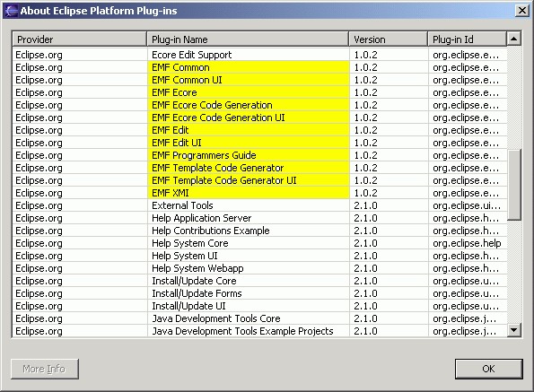Click the Eclipse icon in title bar

coord(11,11)
